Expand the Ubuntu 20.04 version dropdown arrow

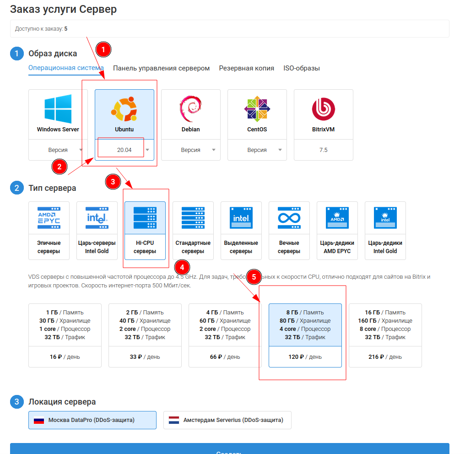click(147, 150)
